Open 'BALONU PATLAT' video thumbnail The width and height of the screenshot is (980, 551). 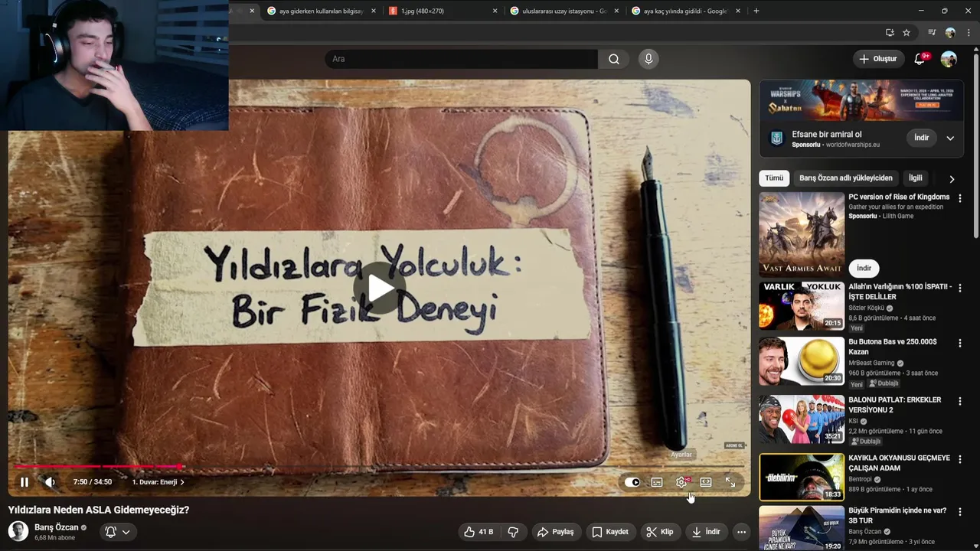[x=802, y=419]
